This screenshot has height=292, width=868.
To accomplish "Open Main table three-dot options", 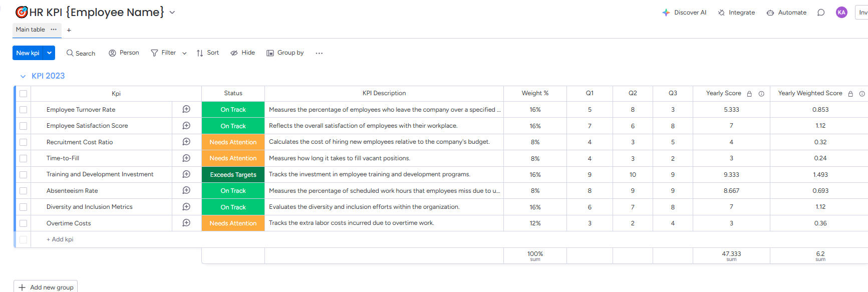I will click(x=54, y=30).
